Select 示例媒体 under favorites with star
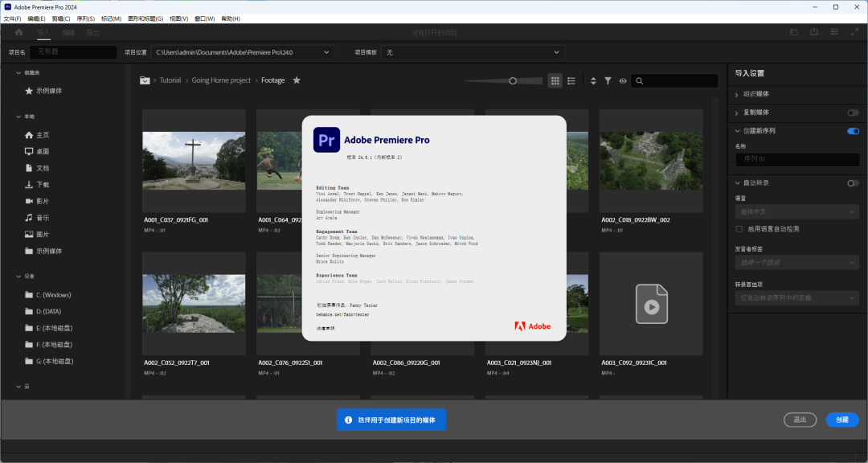This screenshot has height=463, width=868. [x=43, y=91]
